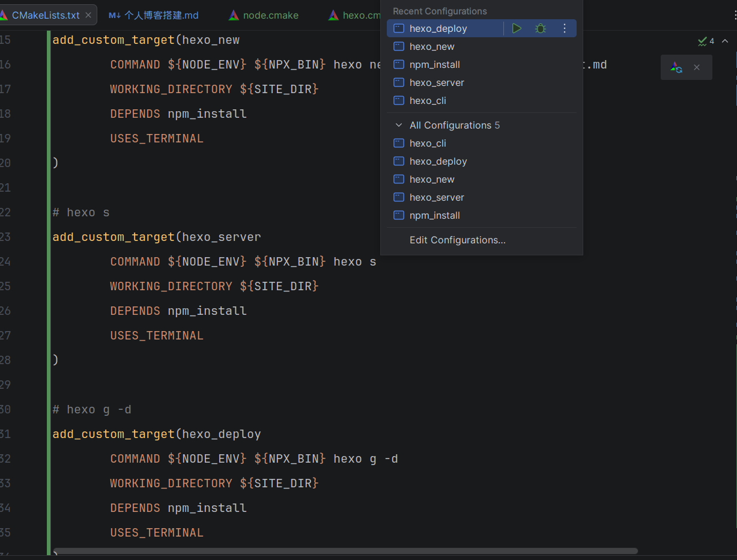The height and width of the screenshot is (560, 737).
Task: Select hexo_new under Recent Configurations
Action: (x=432, y=46)
